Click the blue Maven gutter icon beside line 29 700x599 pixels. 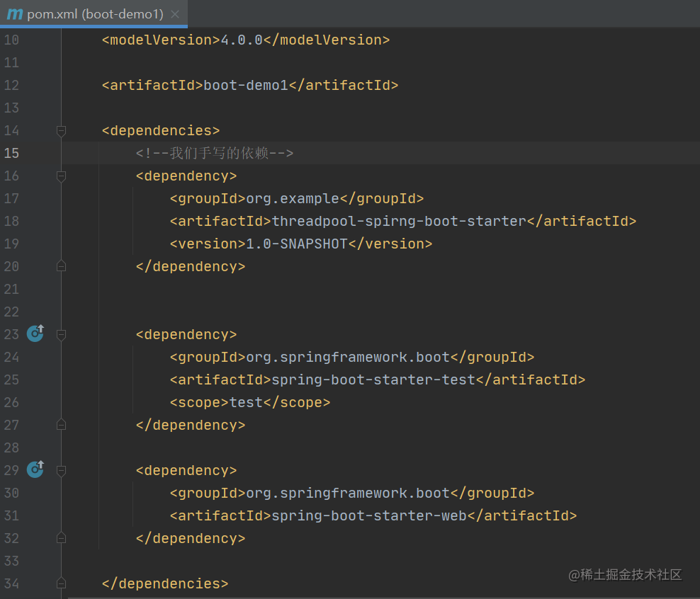pos(35,469)
